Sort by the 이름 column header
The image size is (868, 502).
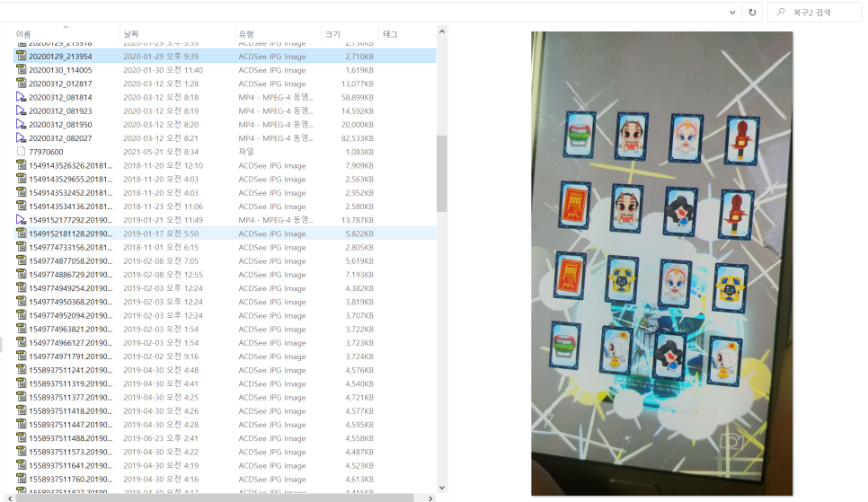click(23, 34)
